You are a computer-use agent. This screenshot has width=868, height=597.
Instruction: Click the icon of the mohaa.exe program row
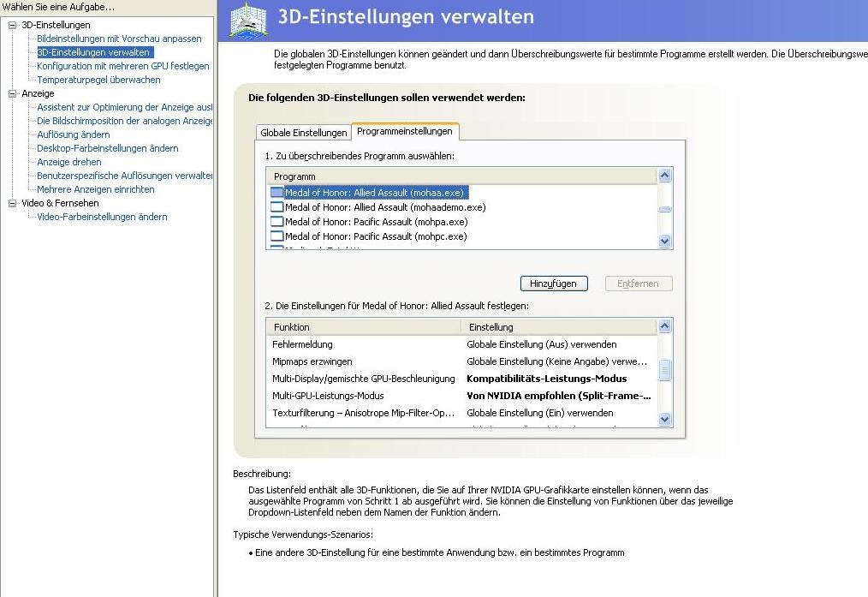(276, 192)
